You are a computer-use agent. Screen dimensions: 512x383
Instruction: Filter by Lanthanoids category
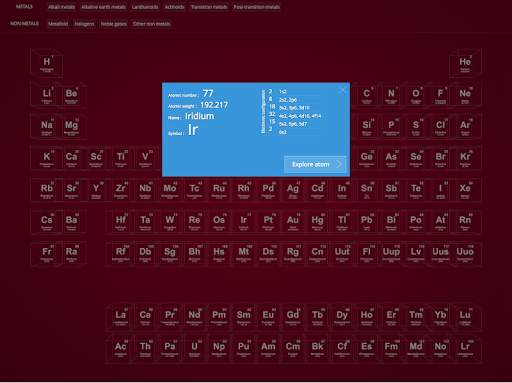click(x=145, y=7)
